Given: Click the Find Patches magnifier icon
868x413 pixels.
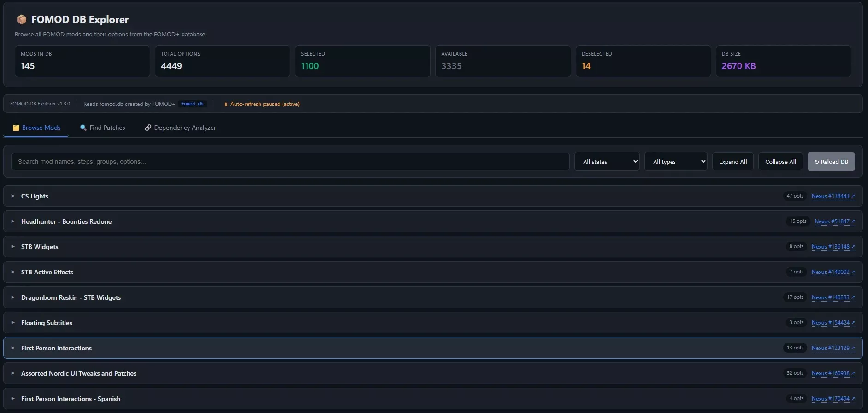Looking at the screenshot, I should [x=83, y=128].
